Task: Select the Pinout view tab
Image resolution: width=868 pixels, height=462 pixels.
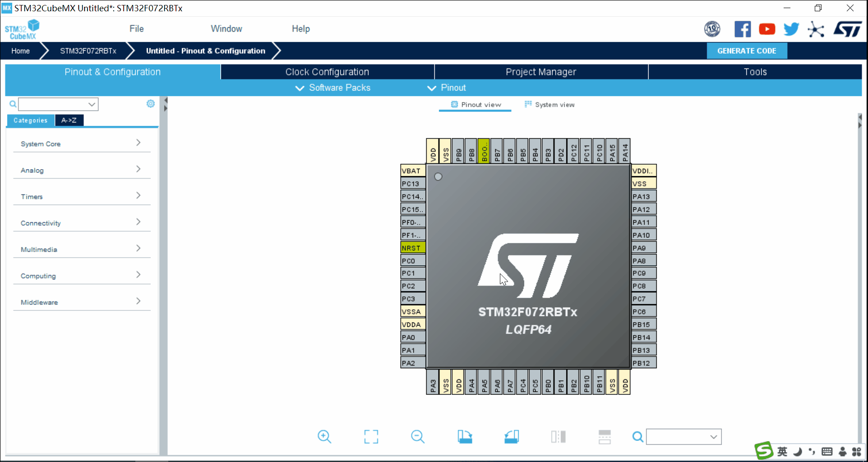Action: 476,105
